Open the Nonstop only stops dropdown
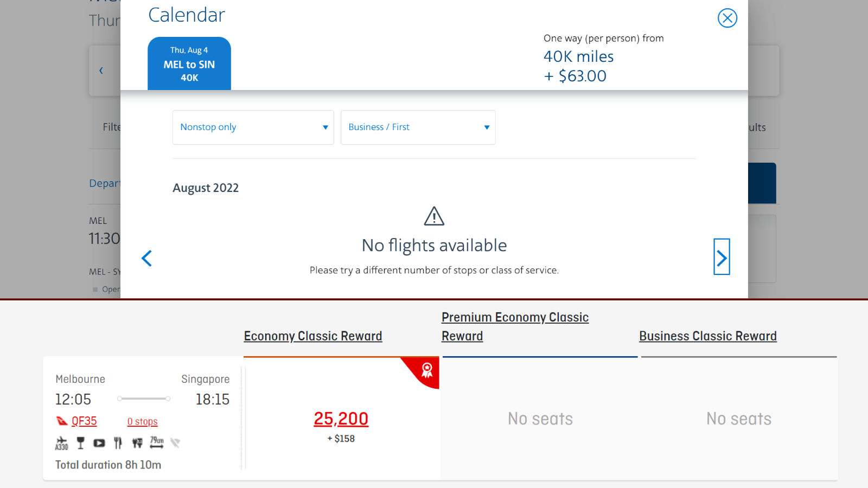868x488 pixels. (253, 127)
